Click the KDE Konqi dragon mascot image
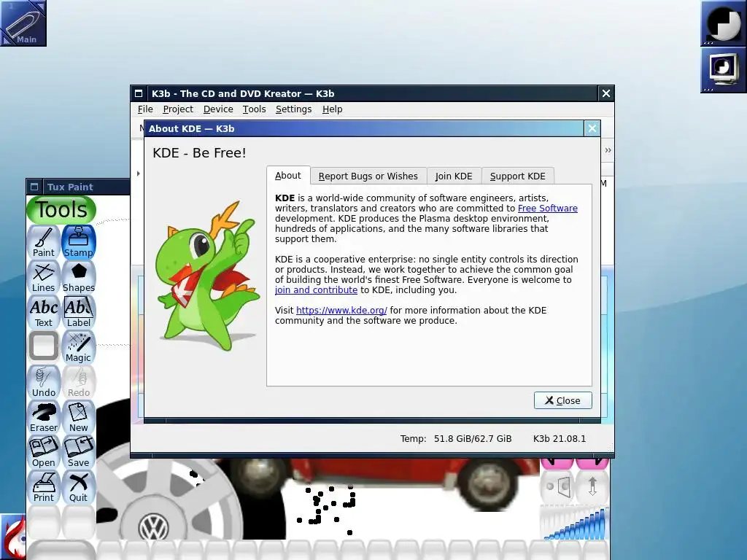The image size is (747, 560). coord(208,276)
